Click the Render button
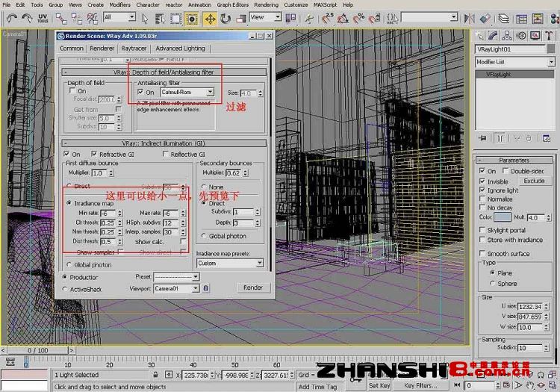This screenshot has width=560, height=392. 253,287
